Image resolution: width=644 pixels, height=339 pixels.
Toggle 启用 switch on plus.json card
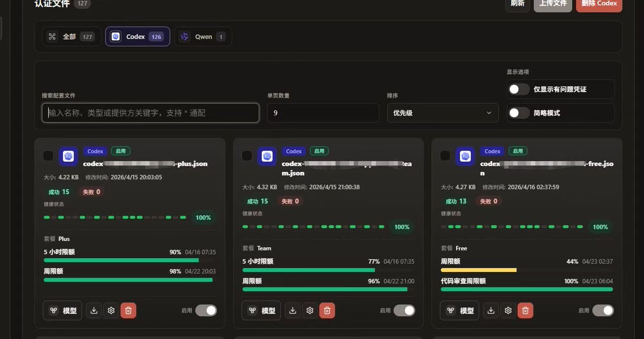[206, 311]
